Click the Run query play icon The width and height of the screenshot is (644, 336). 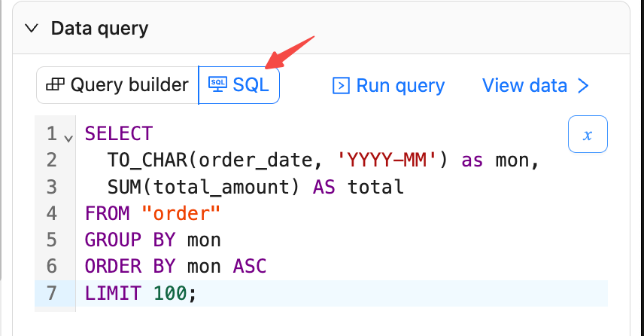(341, 86)
